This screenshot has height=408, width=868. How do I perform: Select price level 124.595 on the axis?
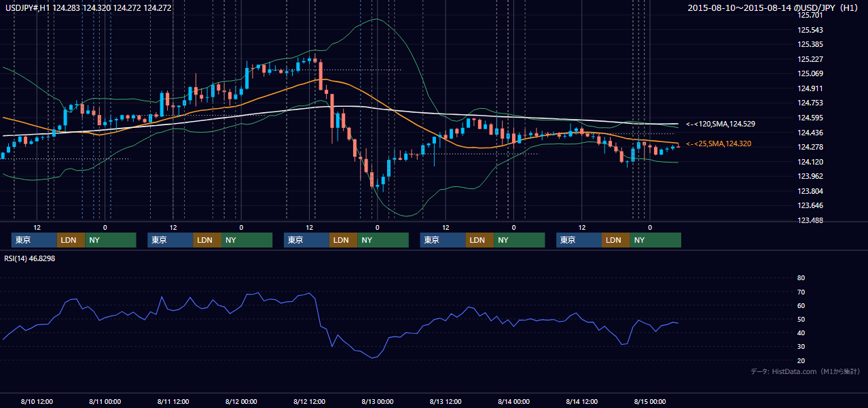coord(810,118)
